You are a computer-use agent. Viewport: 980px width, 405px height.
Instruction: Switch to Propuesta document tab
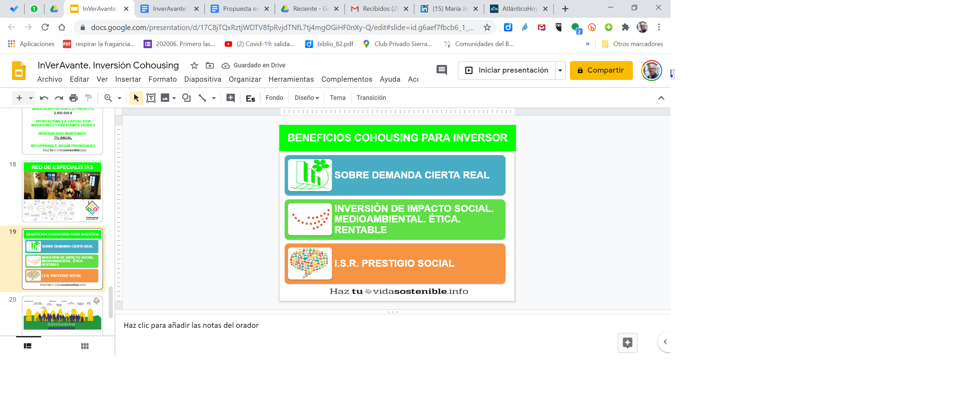pos(240,8)
